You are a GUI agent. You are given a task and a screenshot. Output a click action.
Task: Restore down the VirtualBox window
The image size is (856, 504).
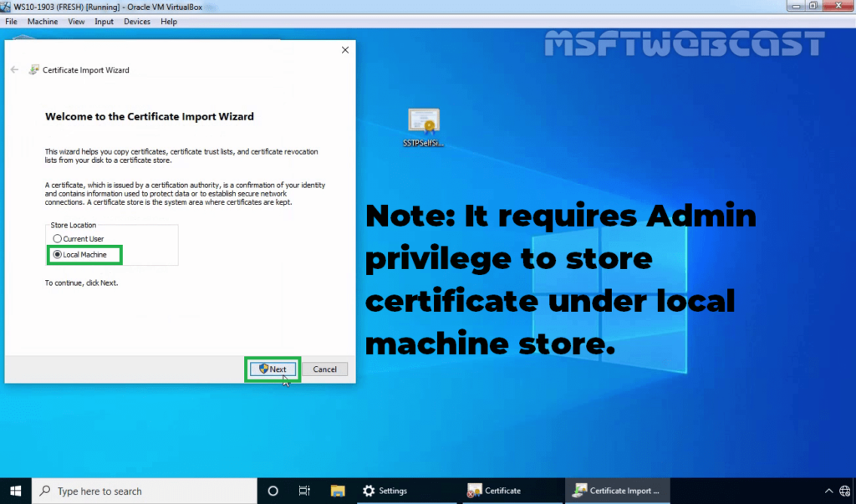pos(813,6)
